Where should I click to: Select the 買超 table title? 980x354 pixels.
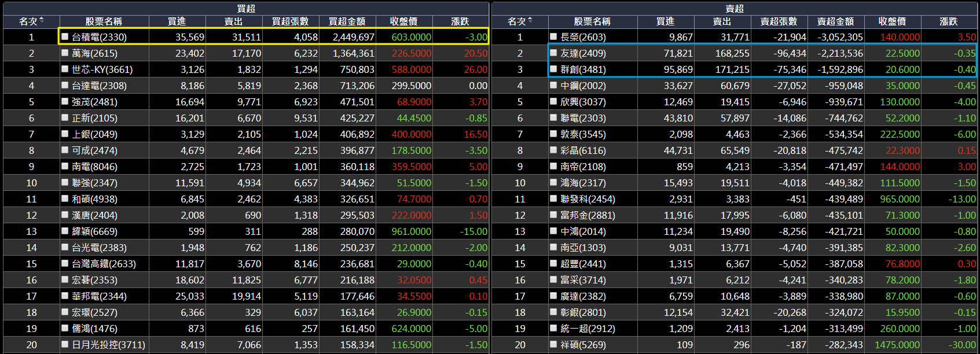tap(246, 8)
